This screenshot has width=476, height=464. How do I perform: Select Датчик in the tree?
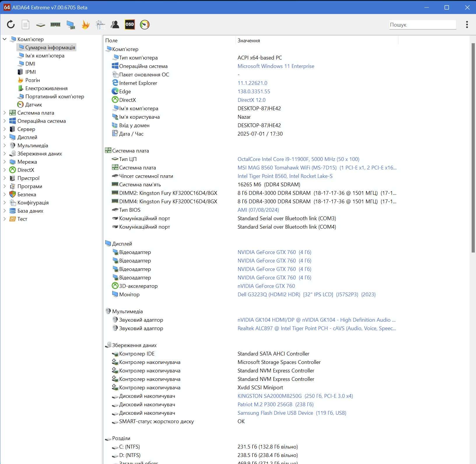coord(34,105)
